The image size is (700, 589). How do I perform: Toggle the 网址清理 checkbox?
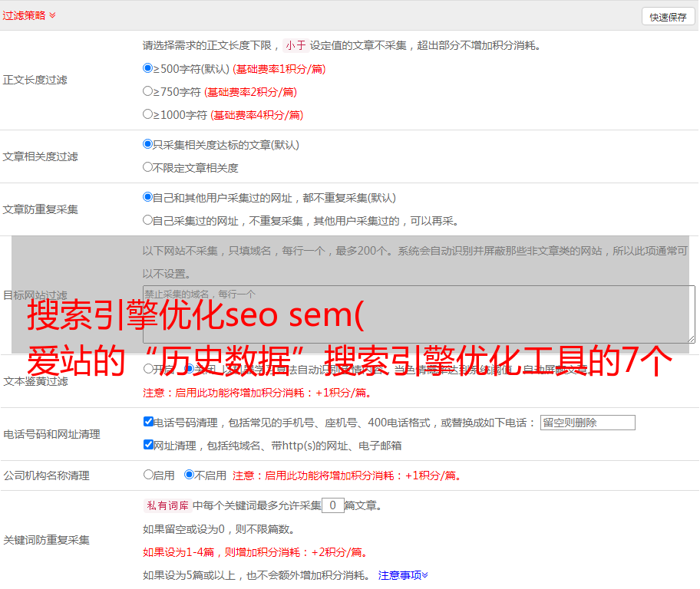pos(149,444)
